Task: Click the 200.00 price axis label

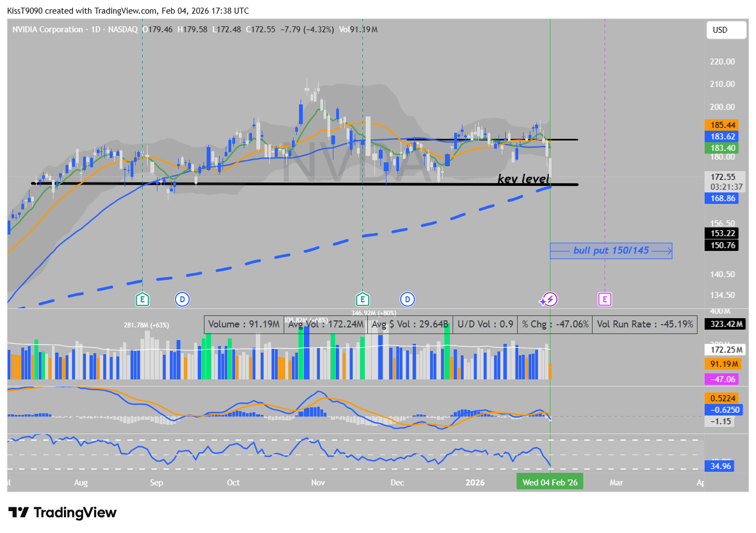Action: pyautogui.click(x=722, y=107)
